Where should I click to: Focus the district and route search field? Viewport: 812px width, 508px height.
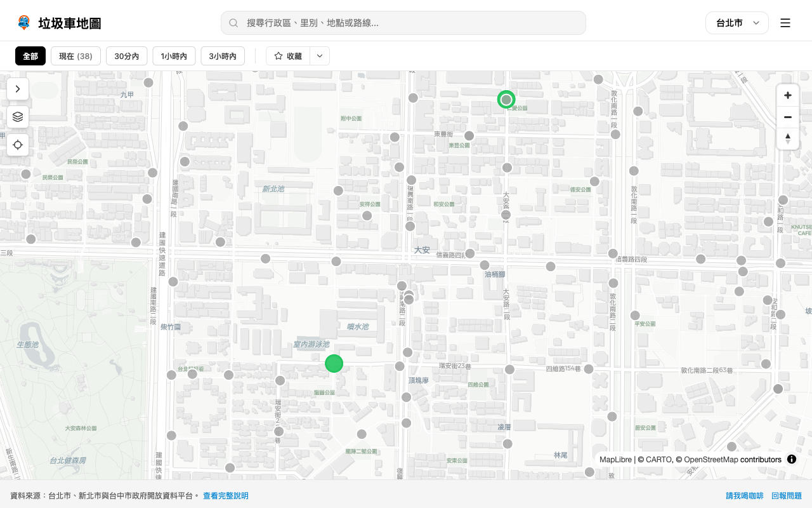coord(403,23)
